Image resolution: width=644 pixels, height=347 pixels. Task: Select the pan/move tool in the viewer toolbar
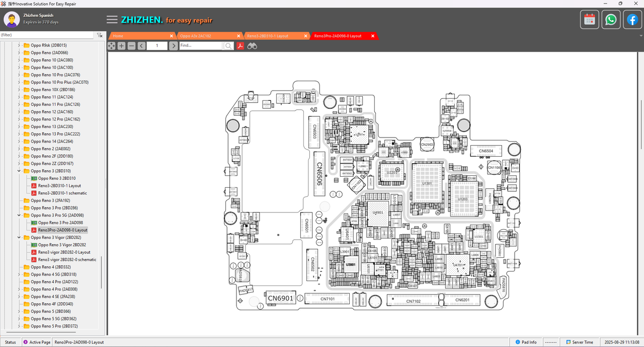coord(111,46)
